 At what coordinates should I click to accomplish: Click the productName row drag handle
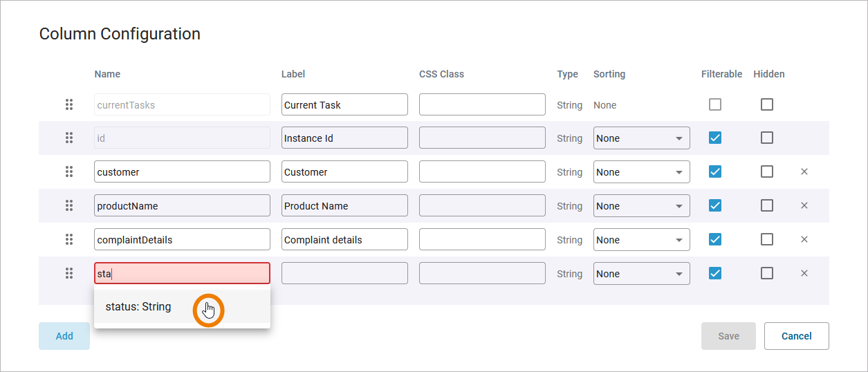click(x=69, y=205)
